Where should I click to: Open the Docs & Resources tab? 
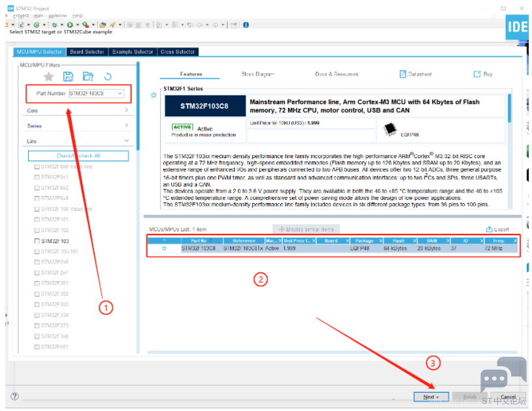337,74
